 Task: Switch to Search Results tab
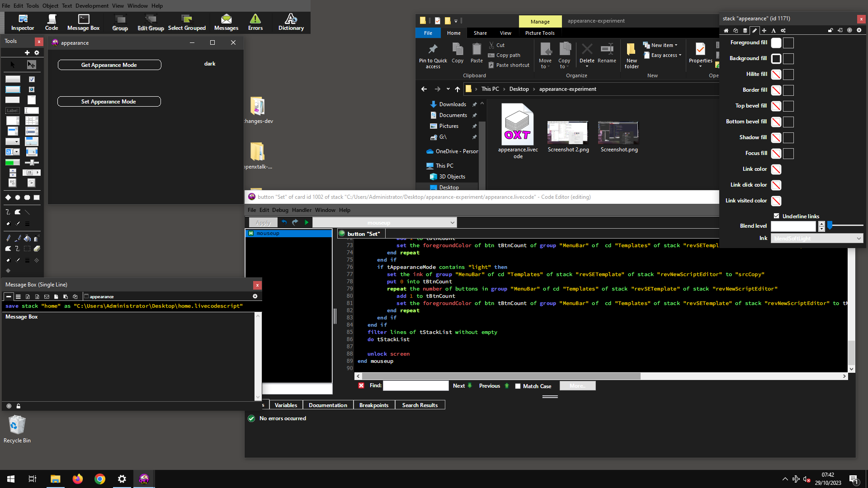pos(420,405)
